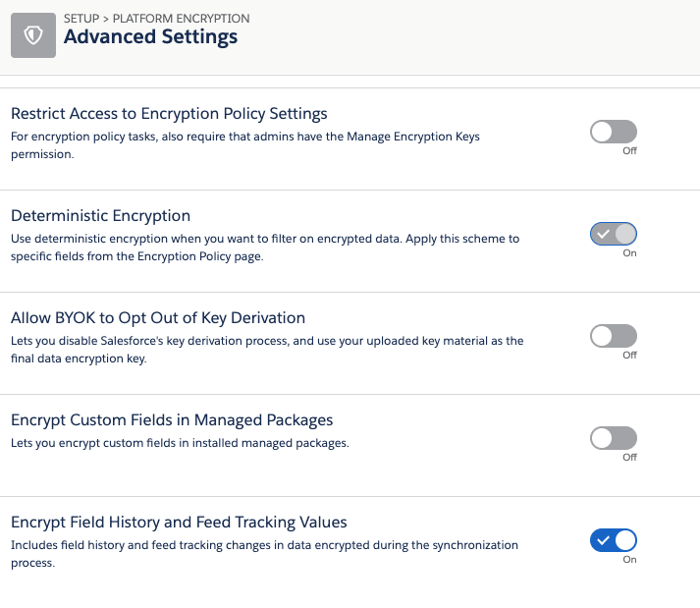Viewport: 700px width, 608px height.
Task: Click the On label under Deterministic Encryption toggle
Action: pos(630,253)
